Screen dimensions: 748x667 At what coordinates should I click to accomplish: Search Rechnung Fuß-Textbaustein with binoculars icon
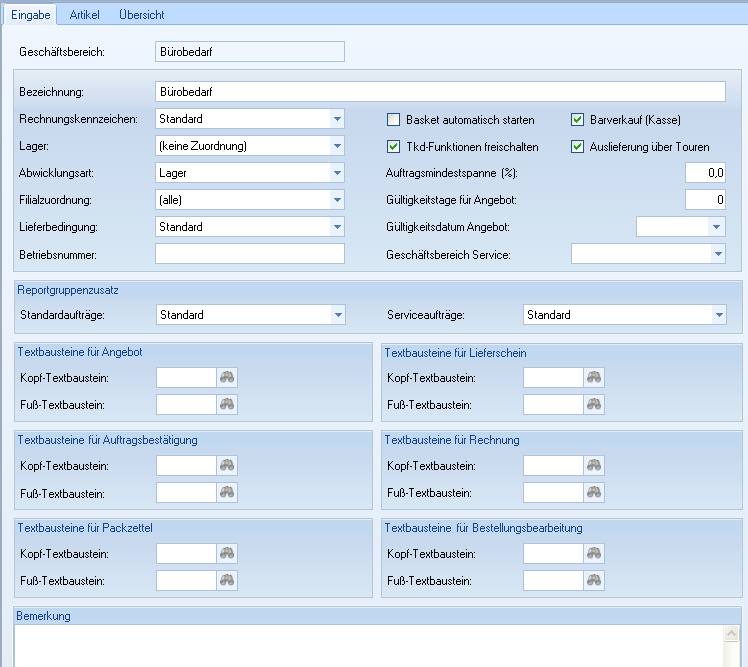[x=595, y=493]
